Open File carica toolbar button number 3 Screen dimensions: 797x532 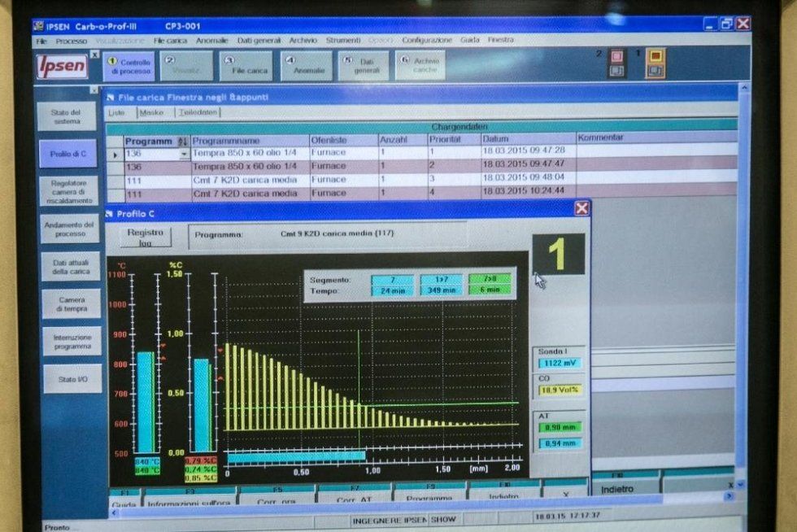pos(246,66)
